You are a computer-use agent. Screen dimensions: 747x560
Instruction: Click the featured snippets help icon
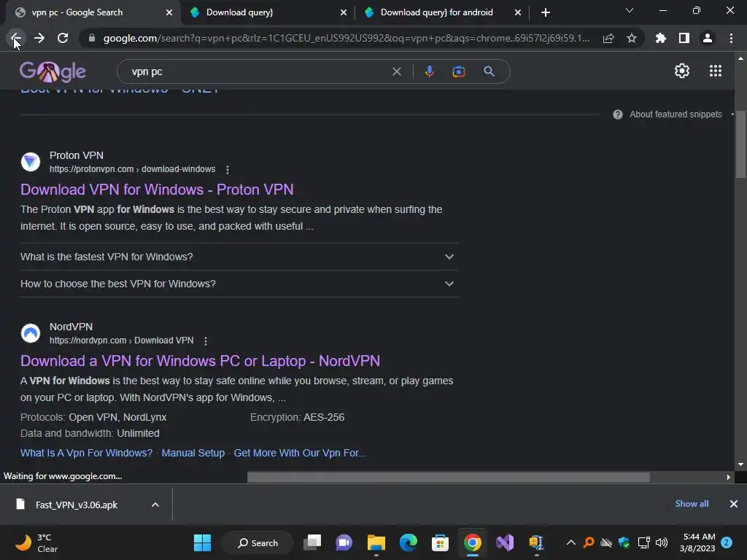617,114
